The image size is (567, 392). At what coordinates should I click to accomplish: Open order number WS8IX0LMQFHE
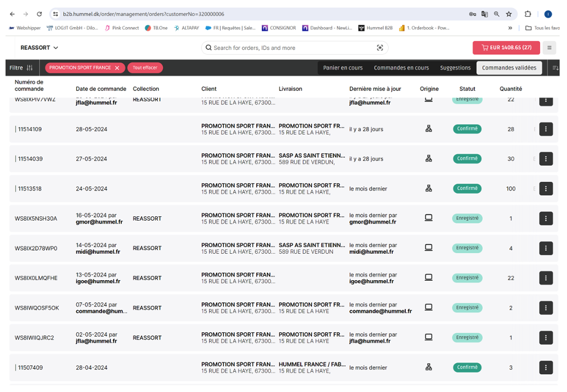pos(36,278)
